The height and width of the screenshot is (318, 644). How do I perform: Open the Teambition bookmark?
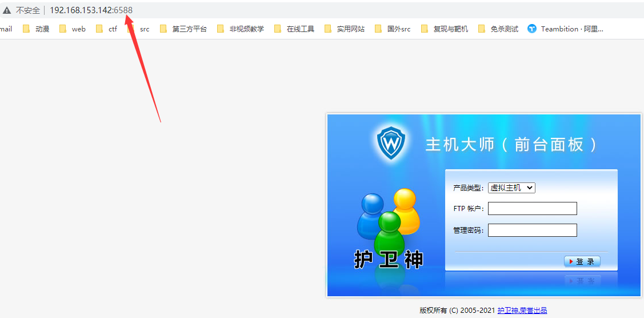pyautogui.click(x=566, y=29)
